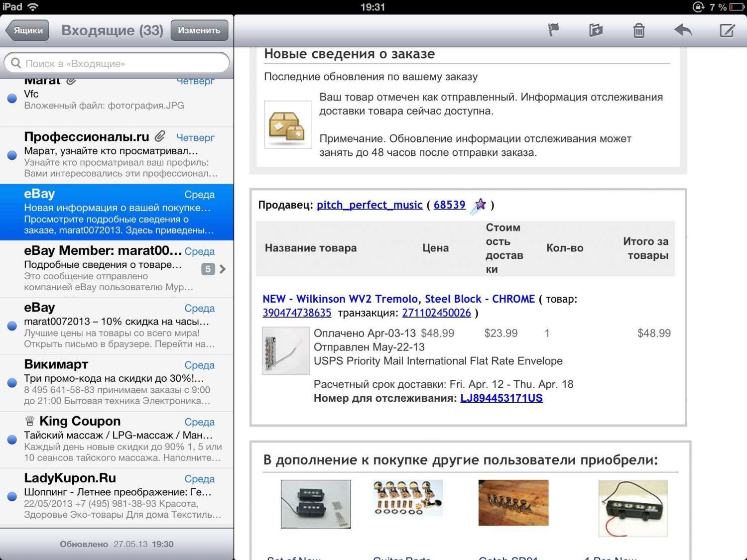
Task: Open eBay 10% скидка на часы email
Action: 117,326
